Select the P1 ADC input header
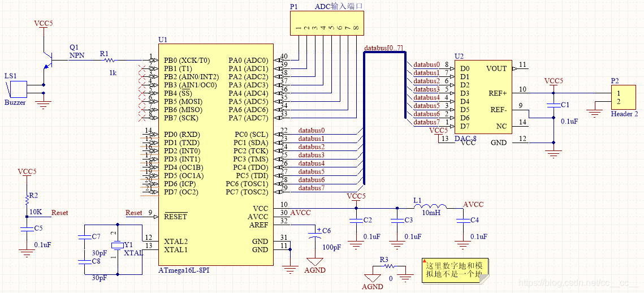The image size is (644, 293). click(x=327, y=23)
